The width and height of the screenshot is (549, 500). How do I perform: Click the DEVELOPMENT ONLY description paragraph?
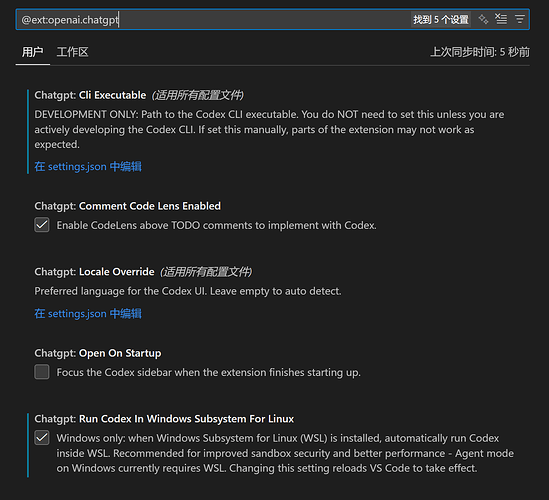(x=269, y=129)
